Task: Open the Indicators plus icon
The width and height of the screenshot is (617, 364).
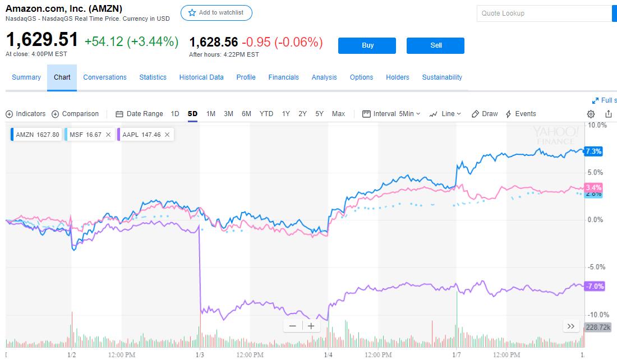Action: 9,114
